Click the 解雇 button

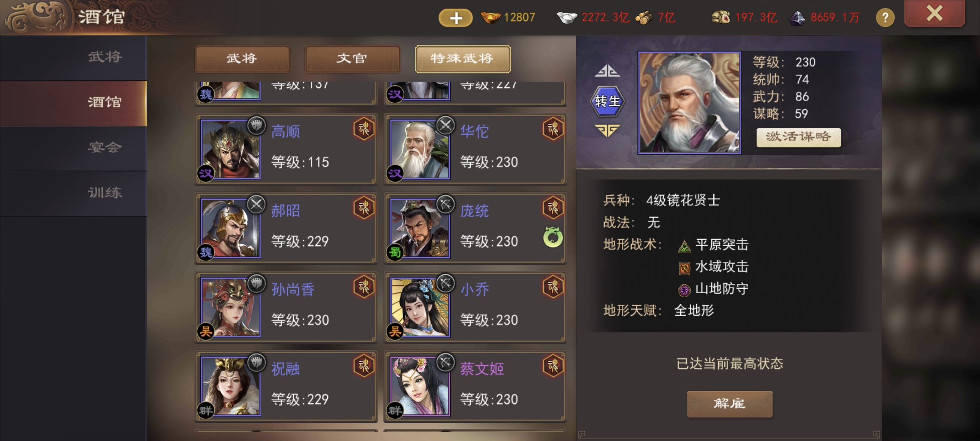click(729, 404)
